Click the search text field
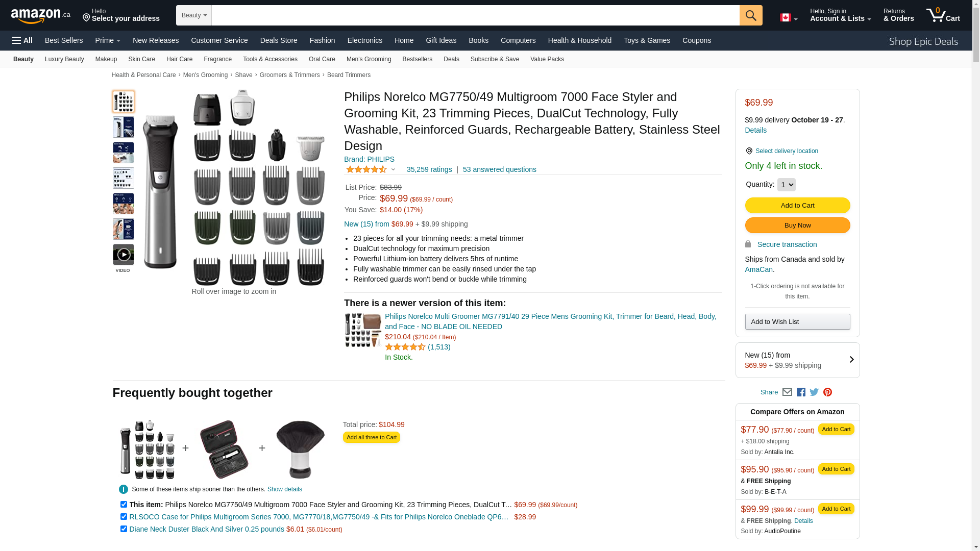Viewport: 980px width, 551px height. point(475,15)
